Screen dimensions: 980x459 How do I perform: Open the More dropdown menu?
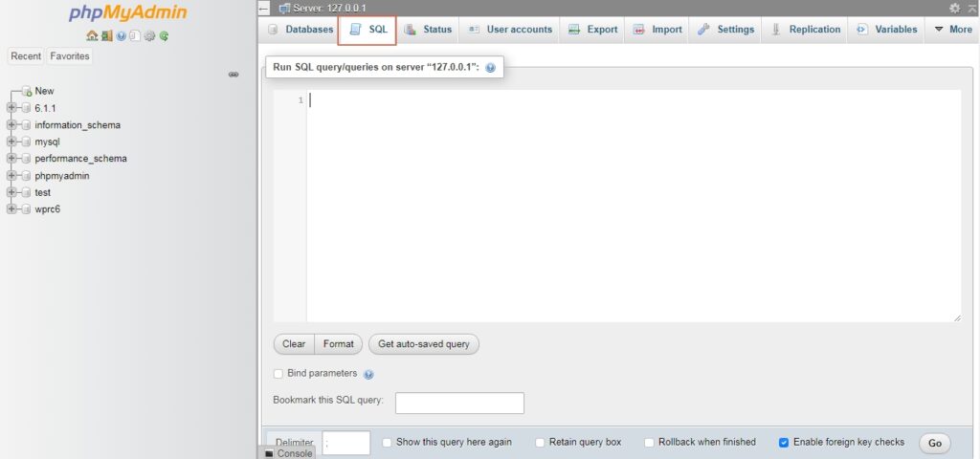point(952,30)
